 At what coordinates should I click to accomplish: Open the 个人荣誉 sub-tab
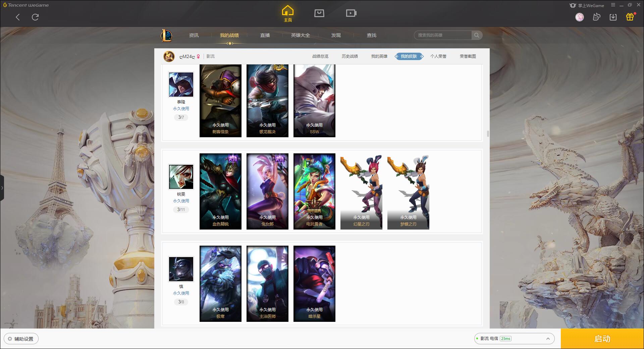438,56
